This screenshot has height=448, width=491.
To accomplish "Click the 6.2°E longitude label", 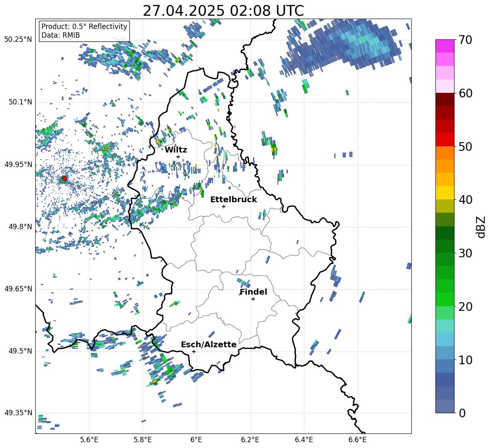I will pyautogui.click(x=250, y=440).
